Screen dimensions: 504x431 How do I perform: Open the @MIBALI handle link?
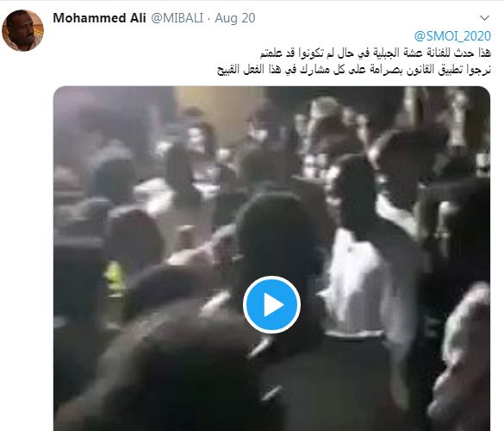177,18
